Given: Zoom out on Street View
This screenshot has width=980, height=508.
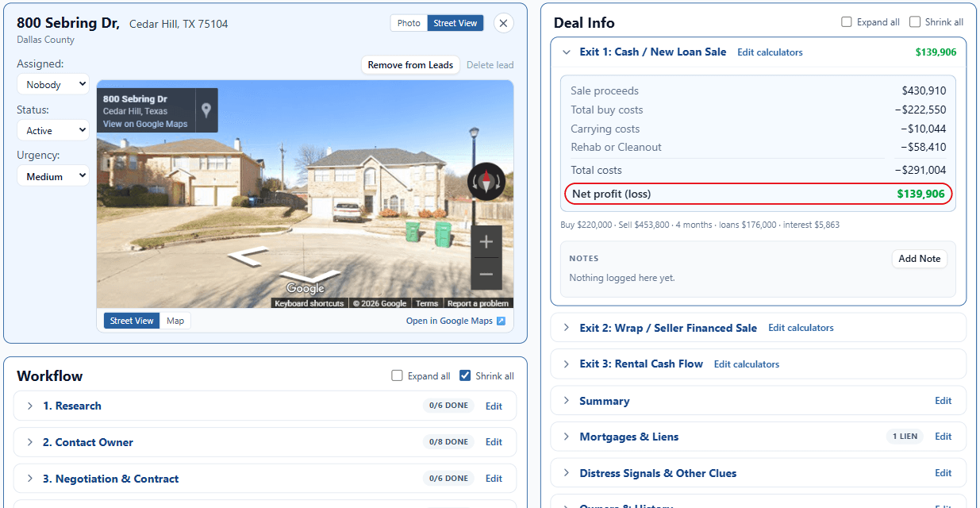Looking at the screenshot, I should click(486, 274).
